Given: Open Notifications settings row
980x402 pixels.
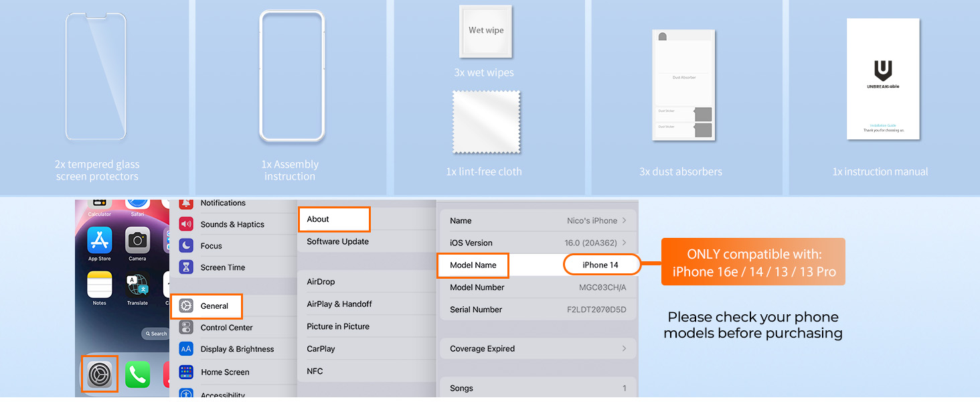Looking at the screenshot, I should tap(233, 203).
